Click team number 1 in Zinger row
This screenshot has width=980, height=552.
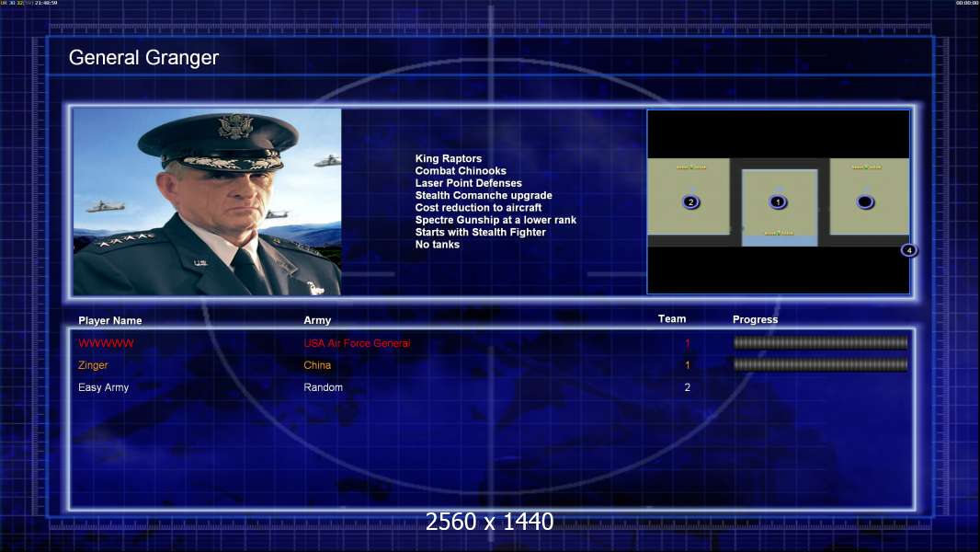(x=687, y=365)
